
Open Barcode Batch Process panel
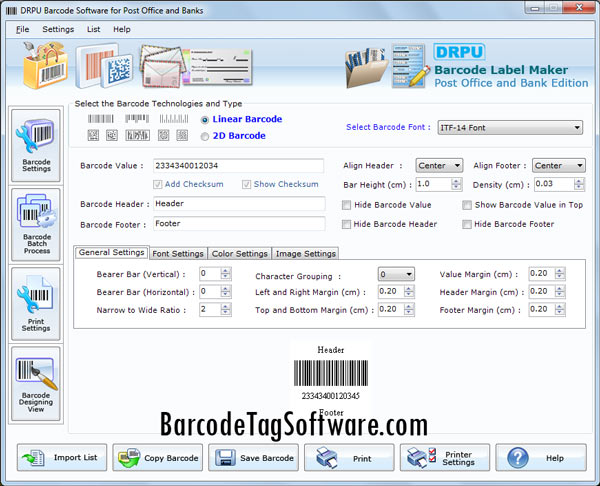click(35, 224)
